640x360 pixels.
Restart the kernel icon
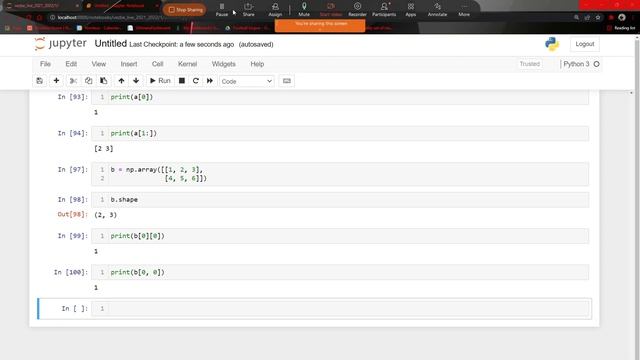click(x=196, y=81)
